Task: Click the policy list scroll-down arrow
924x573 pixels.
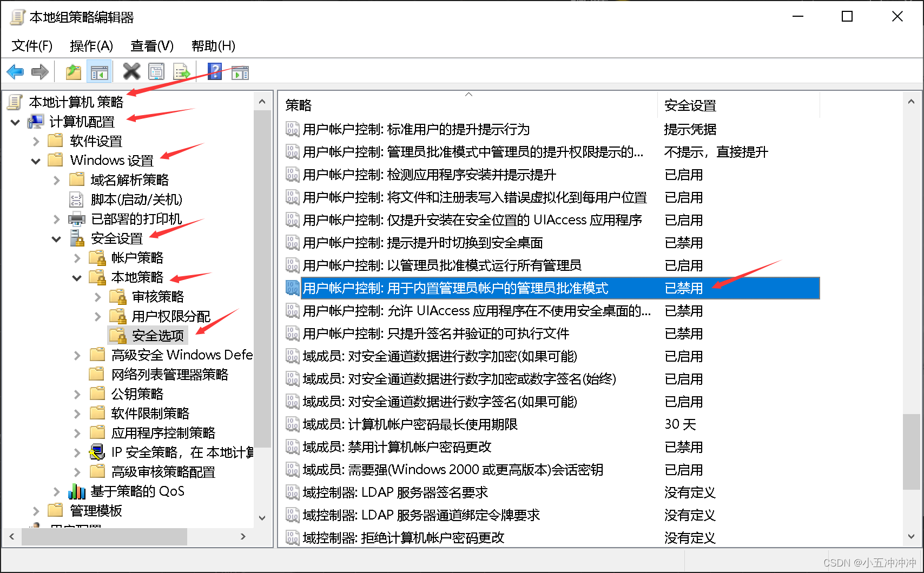Action: pyautogui.click(x=911, y=536)
